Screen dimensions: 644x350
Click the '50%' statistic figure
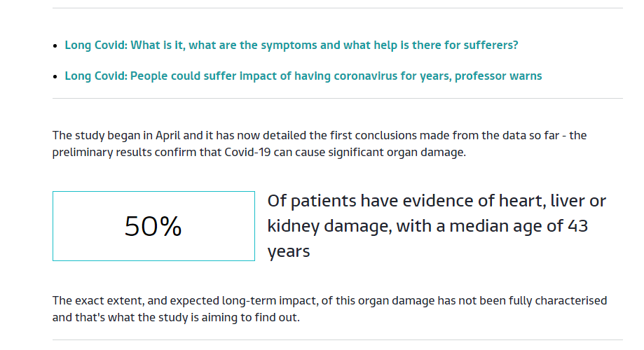tap(153, 226)
